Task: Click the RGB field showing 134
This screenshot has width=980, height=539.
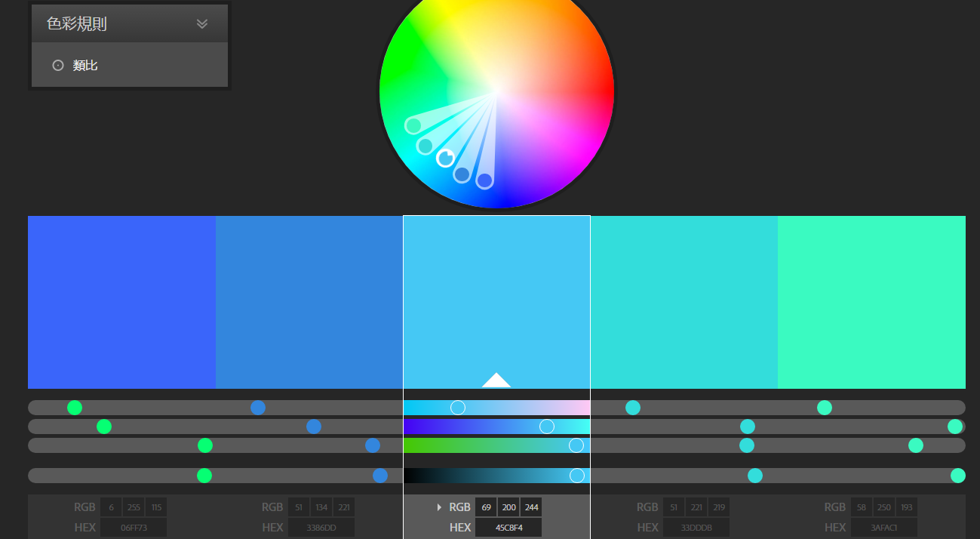Action: pyautogui.click(x=321, y=507)
